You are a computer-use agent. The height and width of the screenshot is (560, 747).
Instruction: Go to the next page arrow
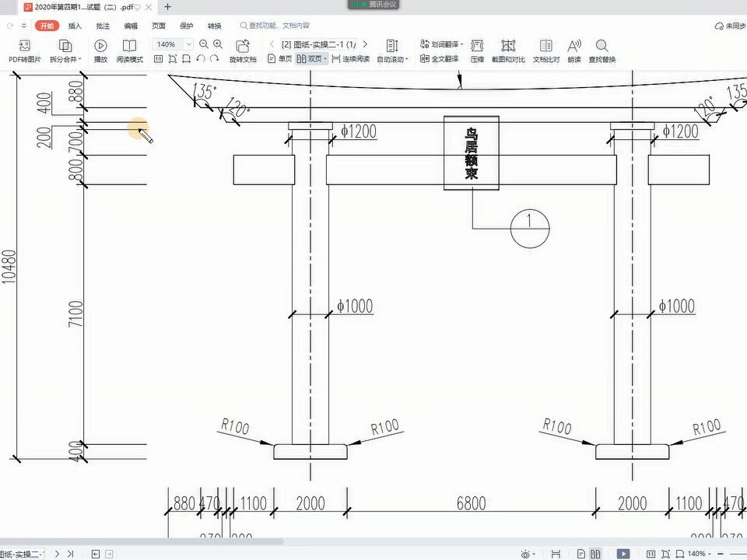[x=366, y=44]
